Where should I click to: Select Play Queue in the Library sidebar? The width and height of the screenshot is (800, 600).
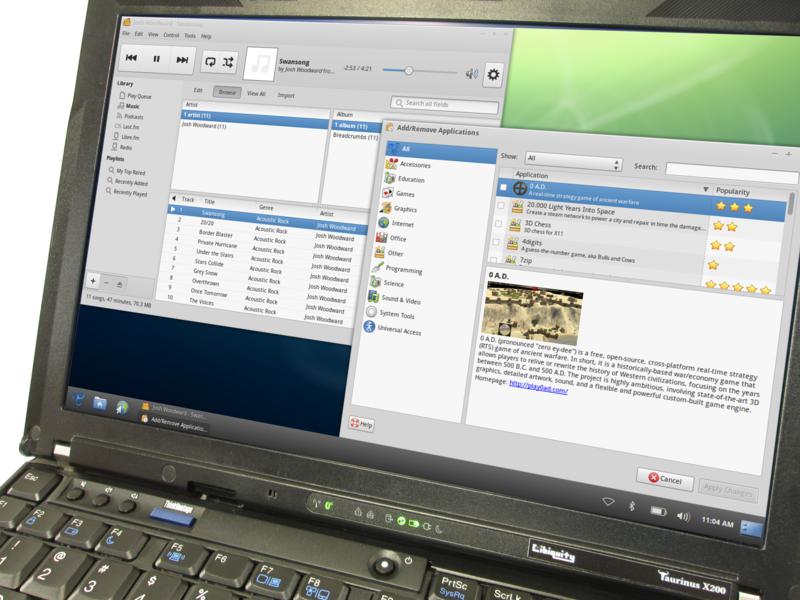click(x=135, y=96)
